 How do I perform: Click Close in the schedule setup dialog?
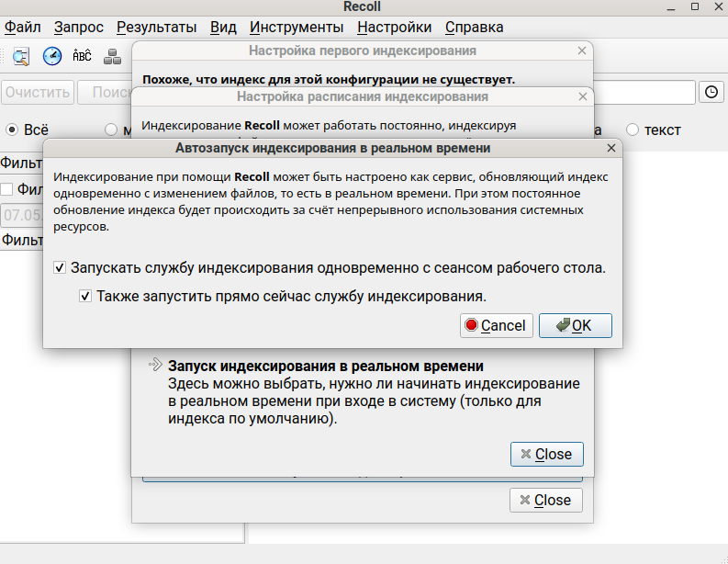click(546, 454)
